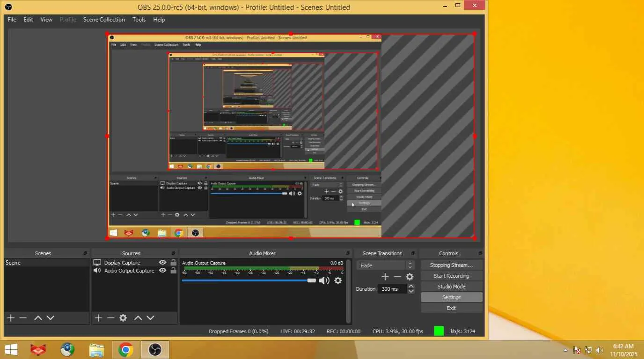Select the Display Capture source row
This screenshot has width=644, height=359.
(x=135, y=263)
